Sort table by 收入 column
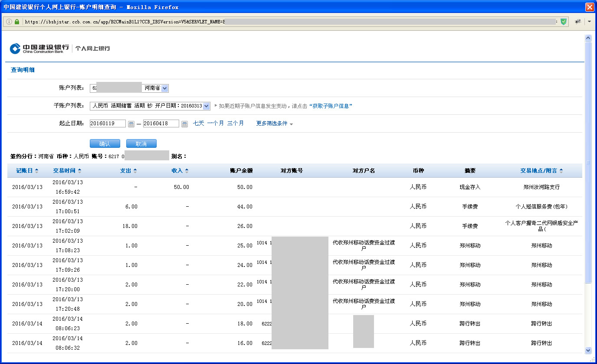Viewport: 597px width, 364px height. [180, 171]
